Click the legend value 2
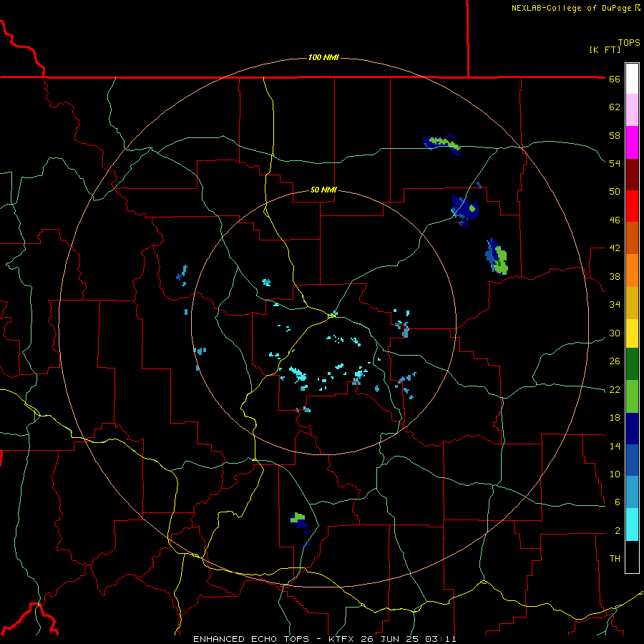This screenshot has height=644, width=644. 618,531
